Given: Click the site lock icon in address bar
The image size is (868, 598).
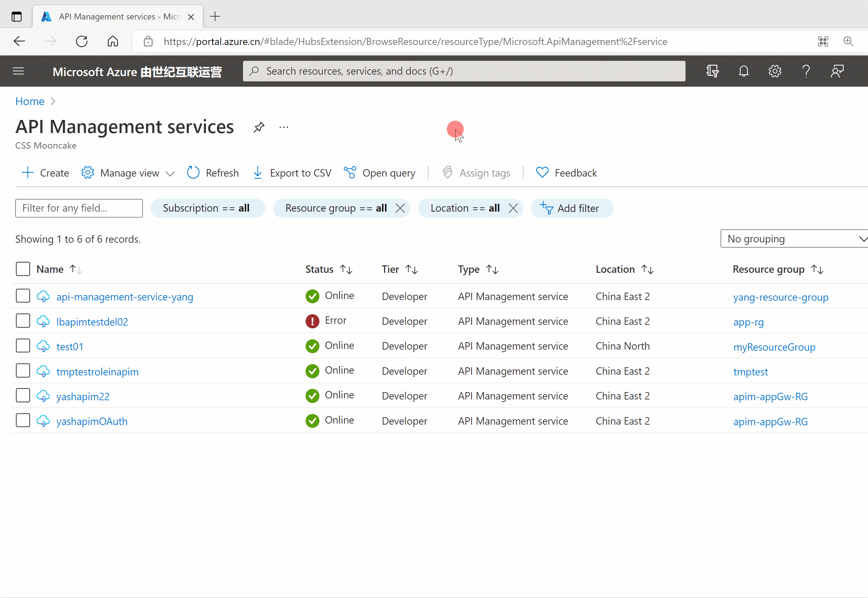Looking at the screenshot, I should pos(148,41).
